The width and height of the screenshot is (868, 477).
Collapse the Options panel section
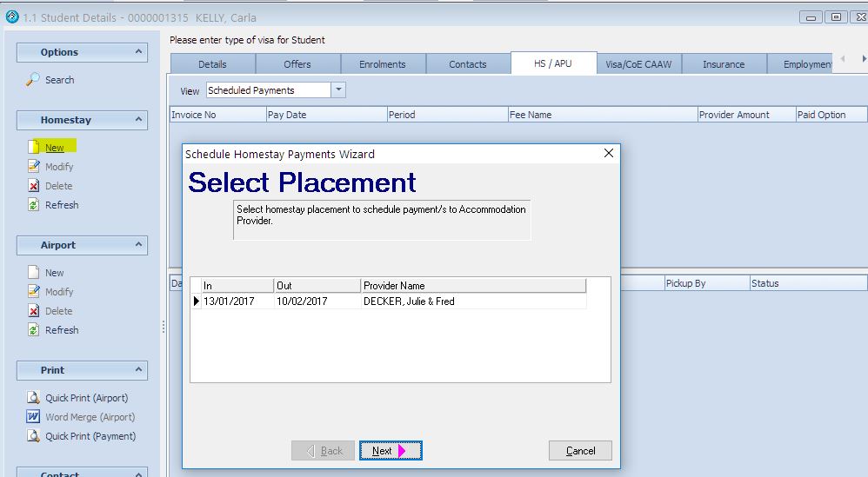coord(137,52)
